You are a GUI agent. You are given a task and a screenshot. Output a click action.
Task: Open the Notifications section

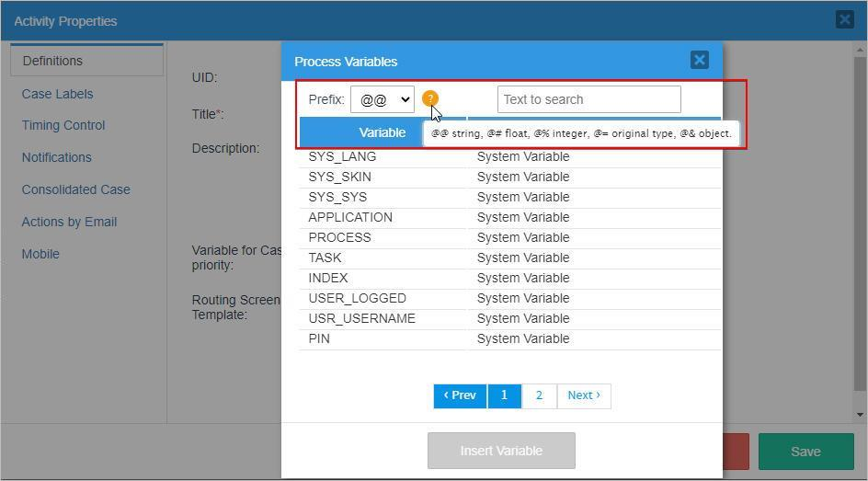56,157
